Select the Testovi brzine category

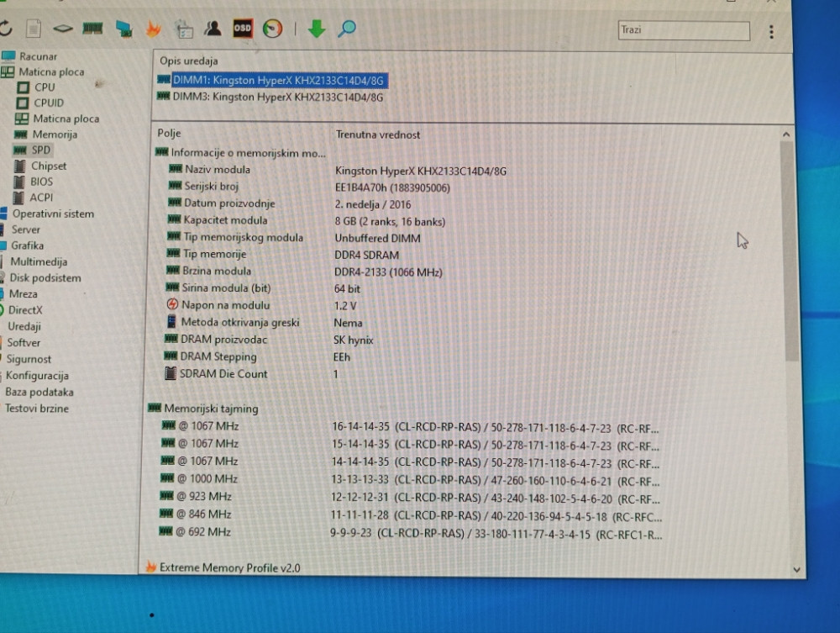pyautogui.click(x=37, y=409)
